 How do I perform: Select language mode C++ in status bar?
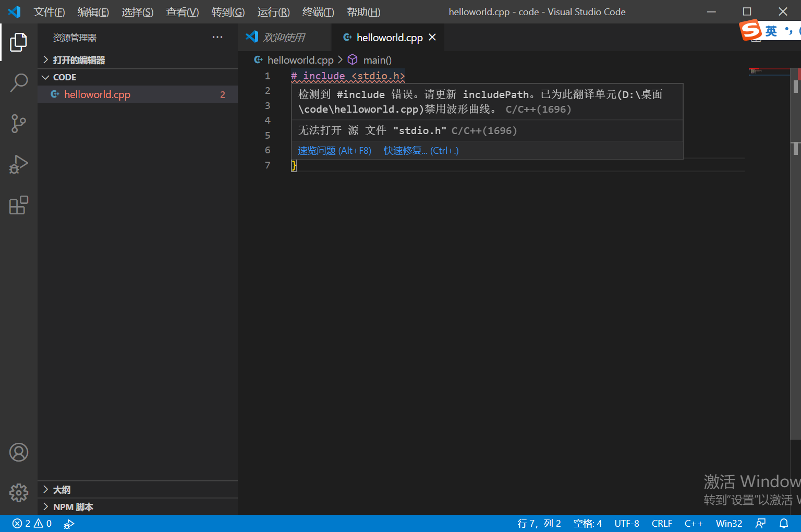[x=694, y=523]
